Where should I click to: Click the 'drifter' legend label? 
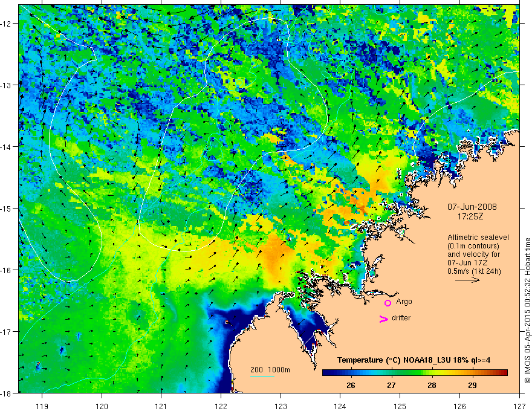tap(401, 318)
